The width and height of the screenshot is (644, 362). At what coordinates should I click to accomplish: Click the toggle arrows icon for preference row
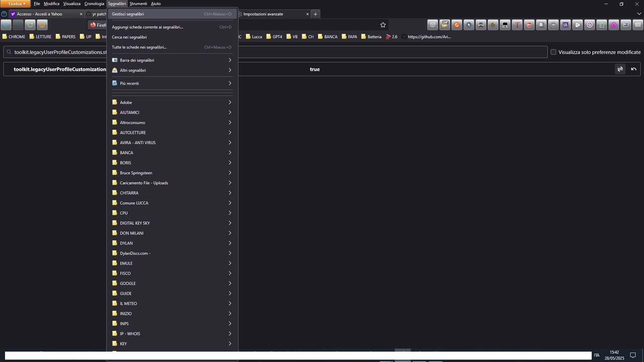(620, 69)
